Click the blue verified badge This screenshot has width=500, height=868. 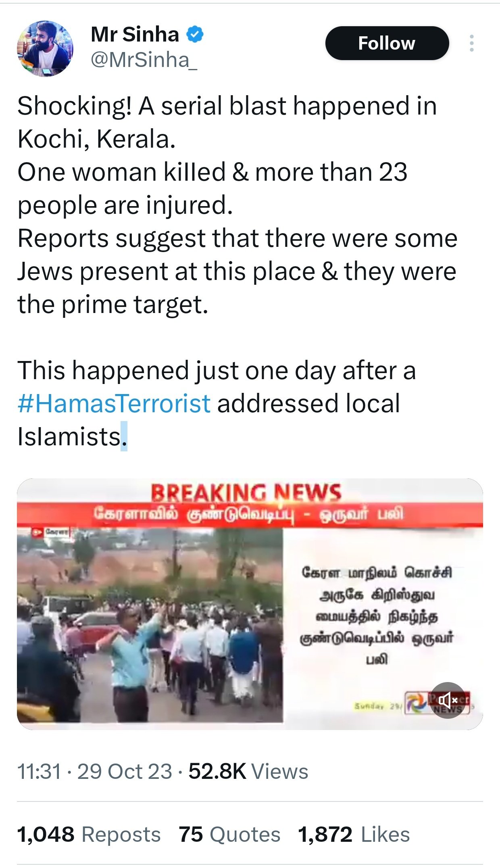coord(195,34)
